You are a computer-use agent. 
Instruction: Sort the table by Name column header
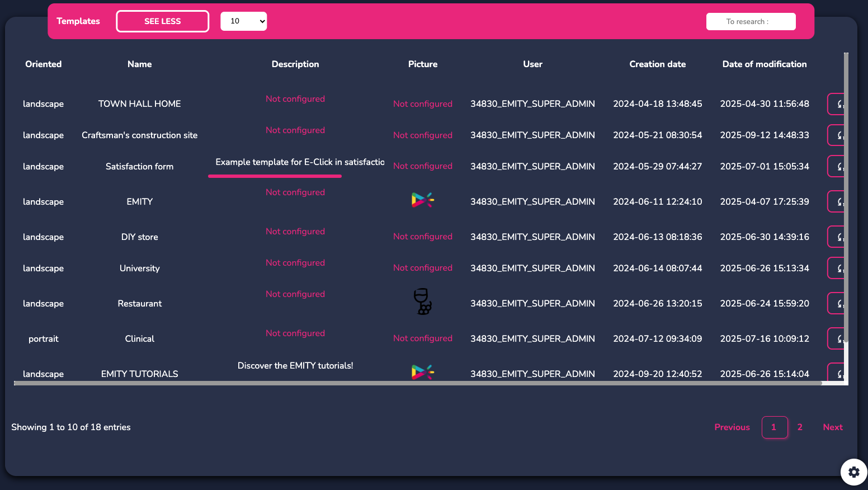coord(139,64)
